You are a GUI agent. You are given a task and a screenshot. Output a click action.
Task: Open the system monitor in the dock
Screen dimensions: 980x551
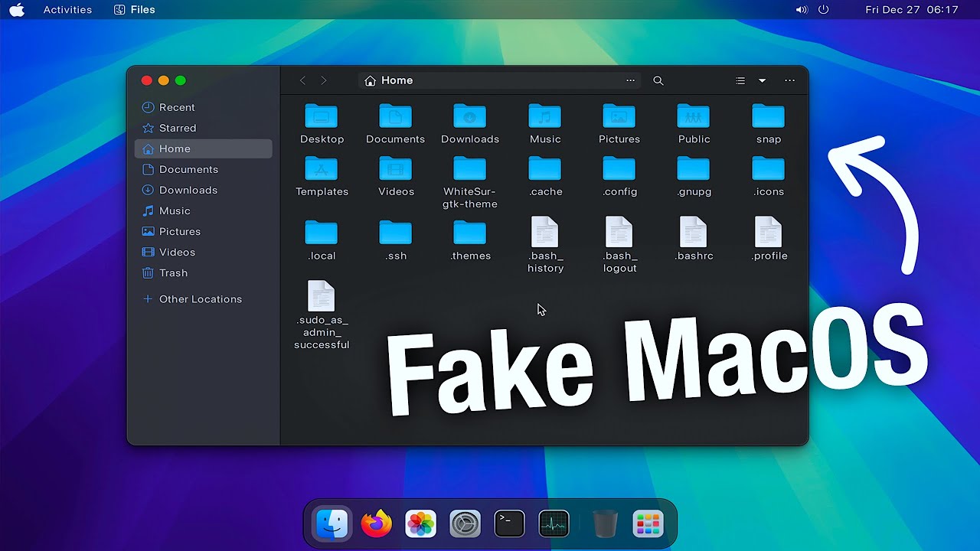tap(554, 524)
